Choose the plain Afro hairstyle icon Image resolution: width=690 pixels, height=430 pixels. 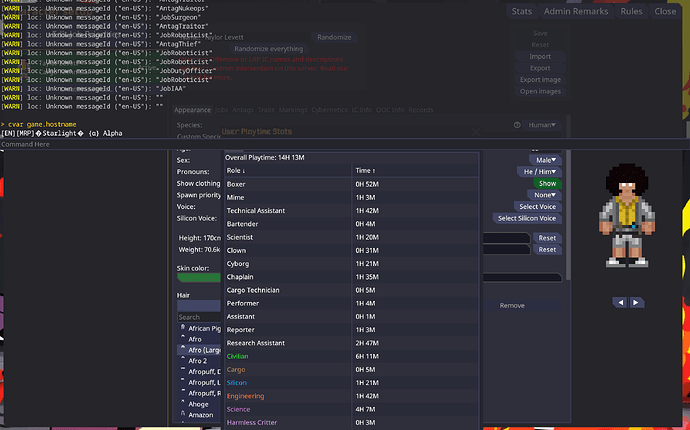183,338
